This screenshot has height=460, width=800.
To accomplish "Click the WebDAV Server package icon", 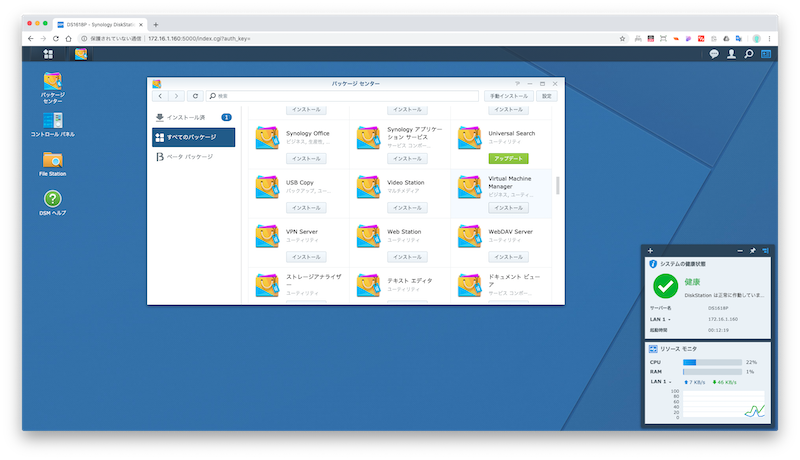I will [x=469, y=236].
